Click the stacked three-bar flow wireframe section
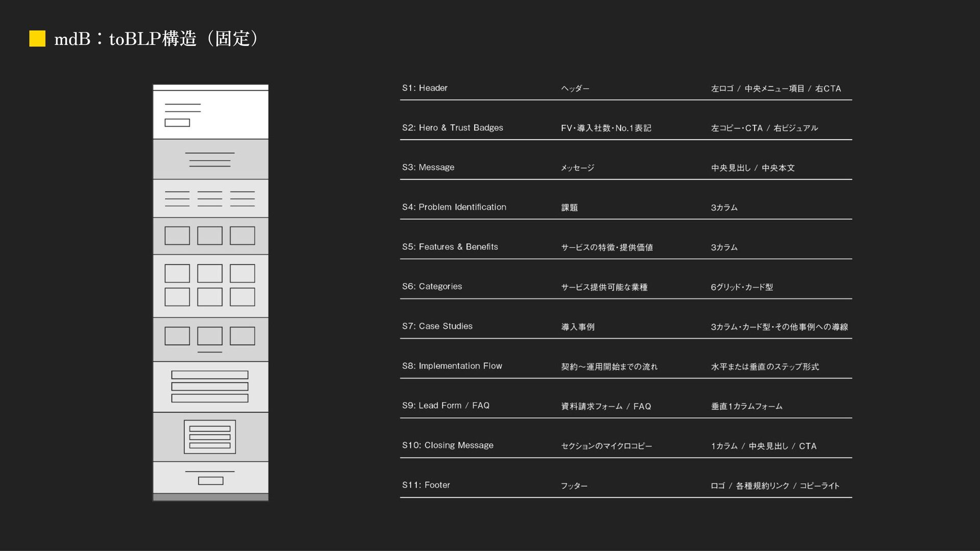 pyautogui.click(x=210, y=386)
